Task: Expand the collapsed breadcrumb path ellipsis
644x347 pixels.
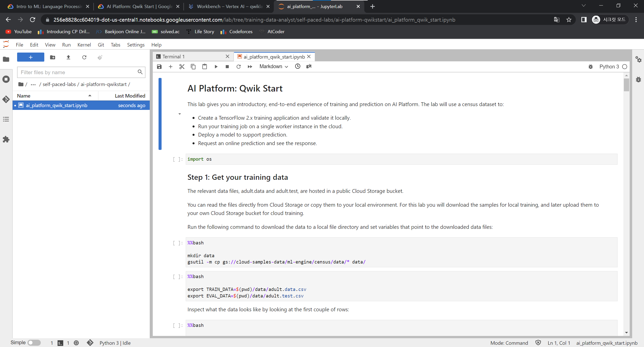Action: [x=33, y=84]
